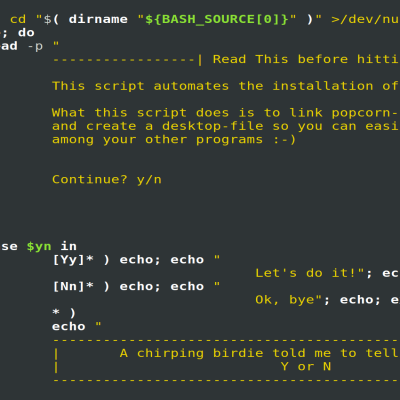Click the $yn variable
The height and width of the screenshot is (400, 400).
pyautogui.click(x=39, y=247)
